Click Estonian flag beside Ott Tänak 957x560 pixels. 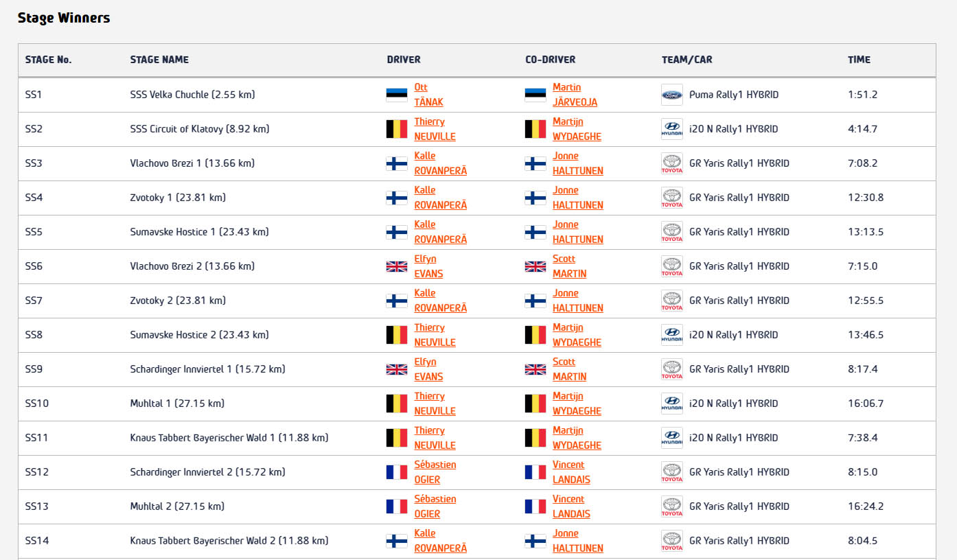click(397, 95)
